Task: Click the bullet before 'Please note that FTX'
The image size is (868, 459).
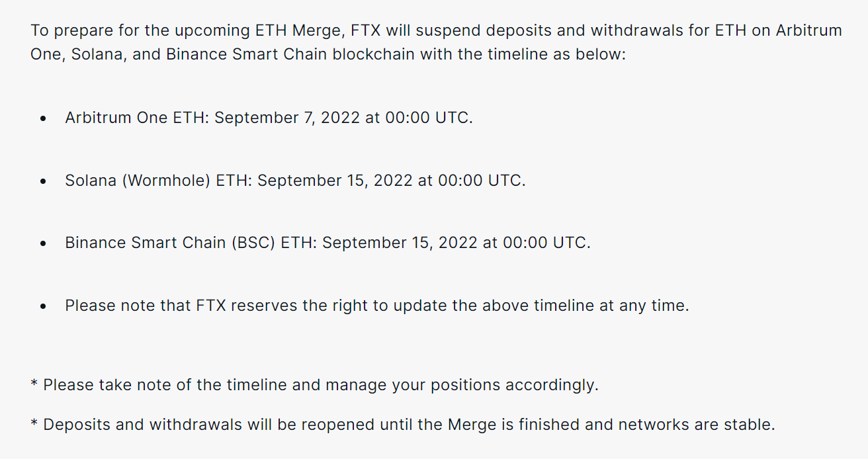Action: click(43, 307)
